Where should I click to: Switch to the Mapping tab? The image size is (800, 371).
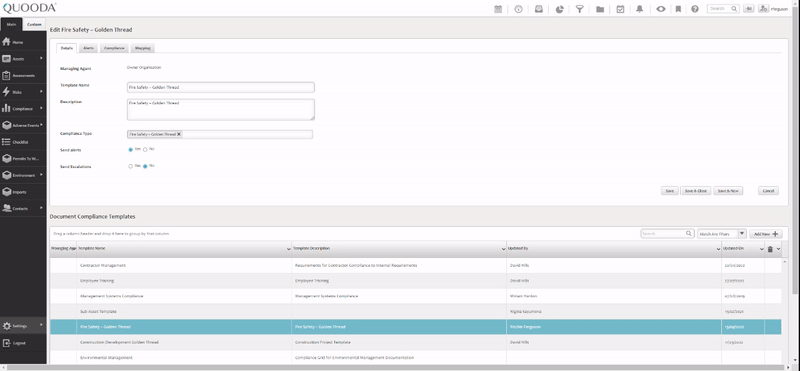142,48
